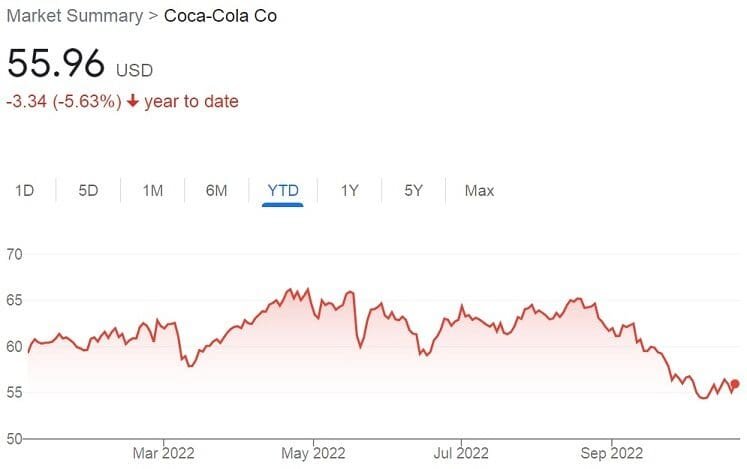Open the 5Y time range tab

(413, 190)
